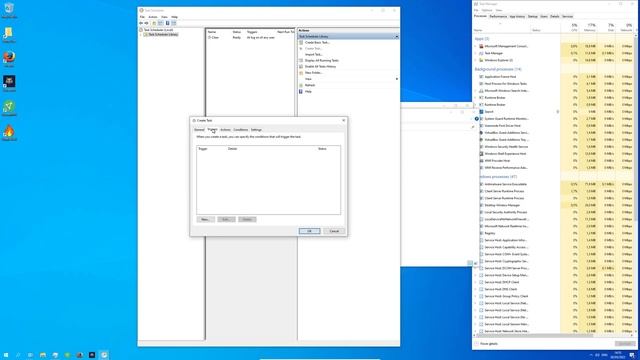Select the Firefox desktop shortcut

(x=9, y=59)
